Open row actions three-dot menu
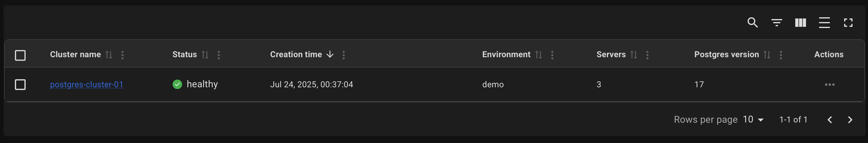Image resolution: width=868 pixels, height=143 pixels. (830, 84)
